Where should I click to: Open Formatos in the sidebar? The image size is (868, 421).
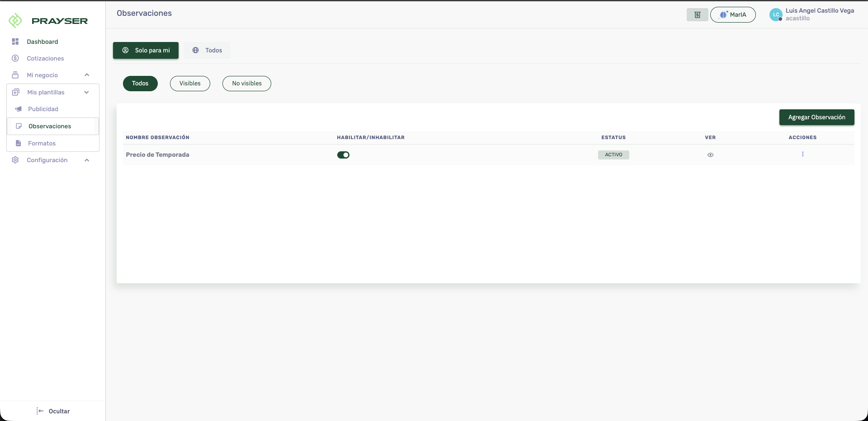coord(42,143)
